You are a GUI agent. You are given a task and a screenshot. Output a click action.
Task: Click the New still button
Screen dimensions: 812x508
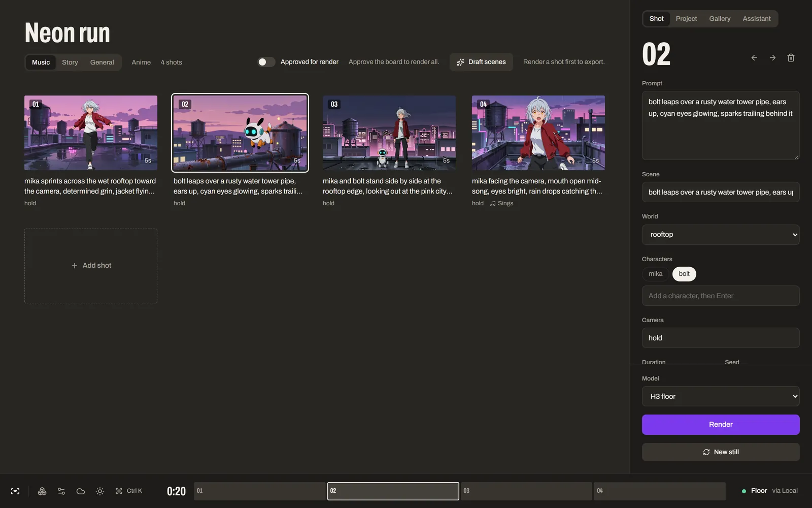click(x=721, y=452)
